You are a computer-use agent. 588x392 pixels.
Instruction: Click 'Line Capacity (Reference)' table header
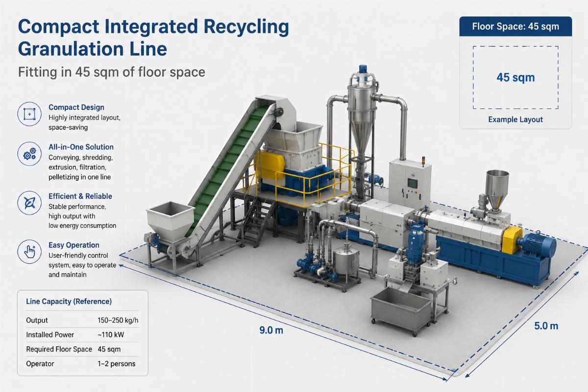click(x=69, y=301)
